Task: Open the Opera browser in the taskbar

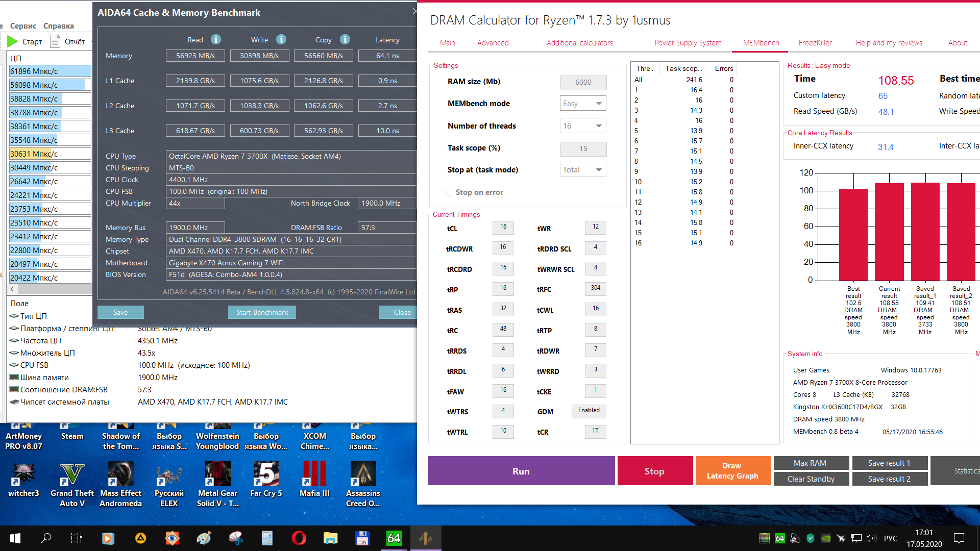Action: point(299,538)
